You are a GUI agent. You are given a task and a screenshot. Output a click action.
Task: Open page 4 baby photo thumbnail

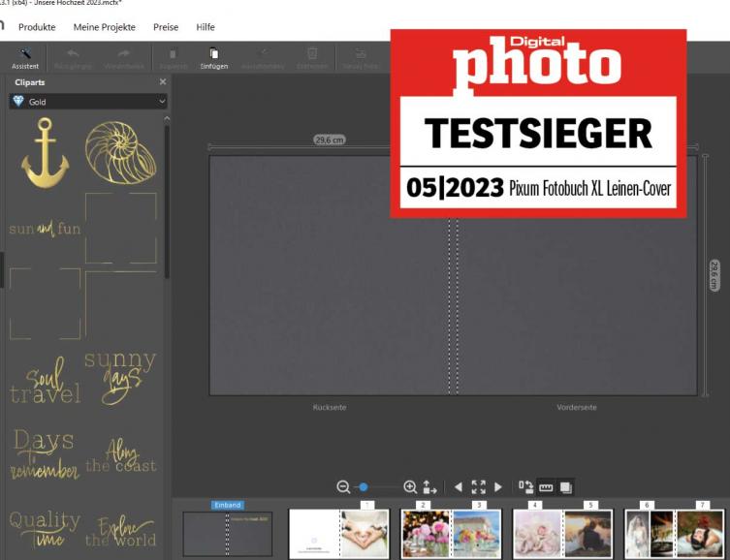537,533
